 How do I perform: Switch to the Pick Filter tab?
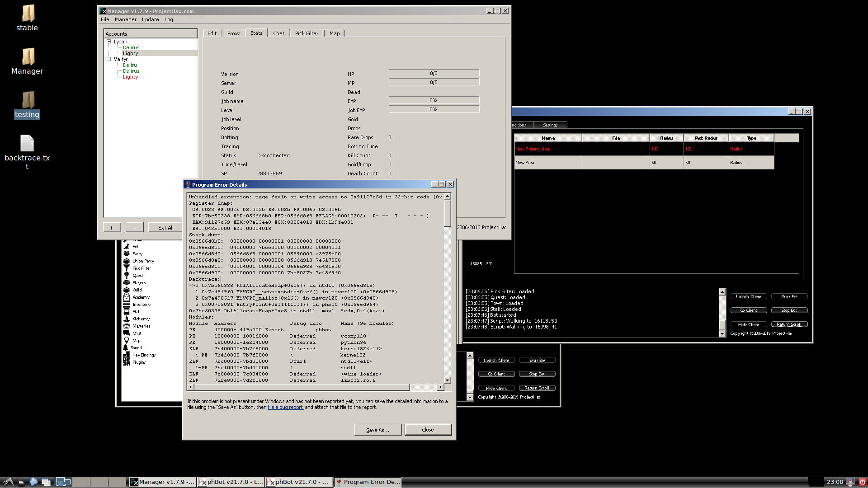[307, 33]
